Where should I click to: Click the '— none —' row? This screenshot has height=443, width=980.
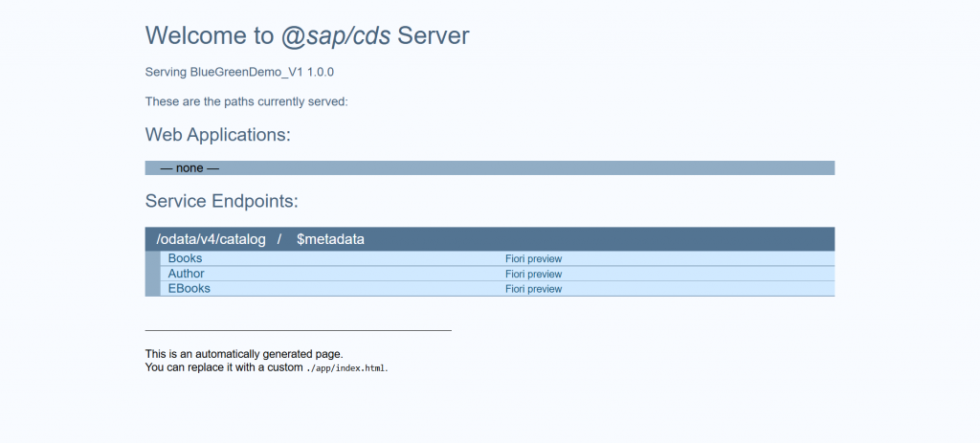coord(490,168)
